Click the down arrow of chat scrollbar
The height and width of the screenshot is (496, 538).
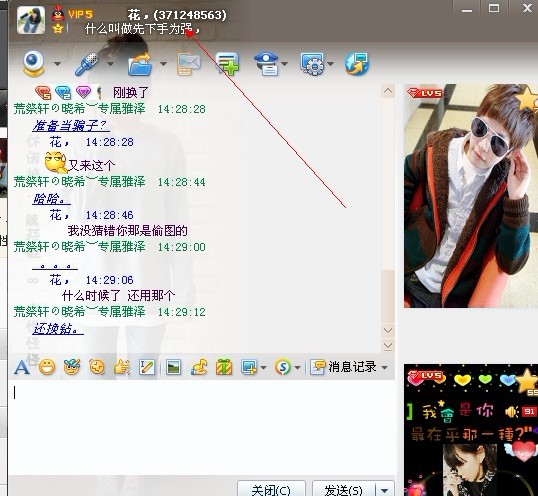click(388, 330)
